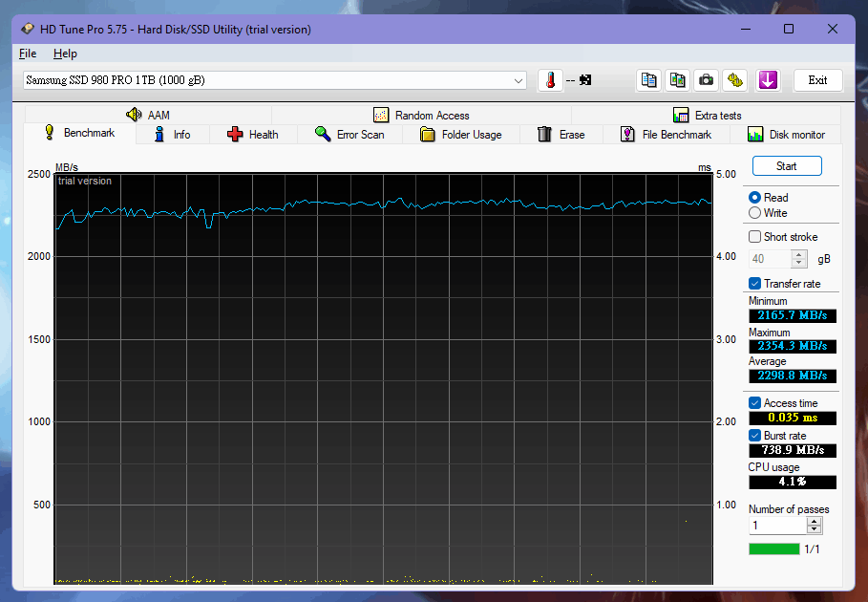The image size is (868, 602).
Task: Open the File Benchmark tab
Action: 666,135
